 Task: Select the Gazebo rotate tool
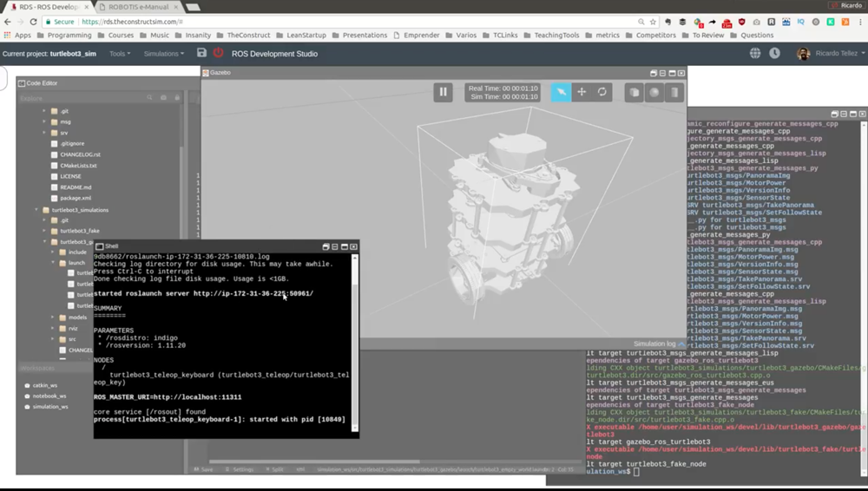pos(602,93)
